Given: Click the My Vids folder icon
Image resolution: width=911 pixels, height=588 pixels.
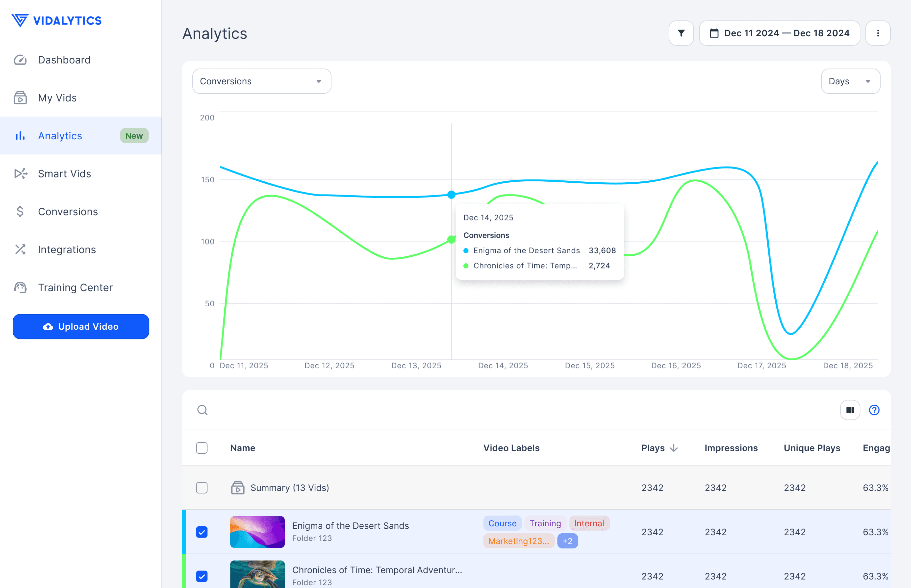Looking at the screenshot, I should pos(20,98).
